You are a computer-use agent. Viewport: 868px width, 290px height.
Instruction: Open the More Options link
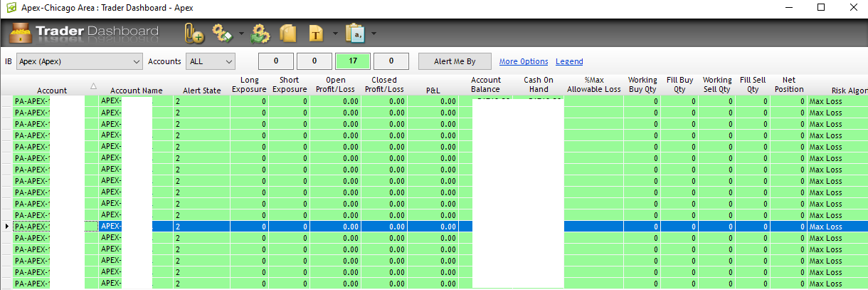[524, 62]
